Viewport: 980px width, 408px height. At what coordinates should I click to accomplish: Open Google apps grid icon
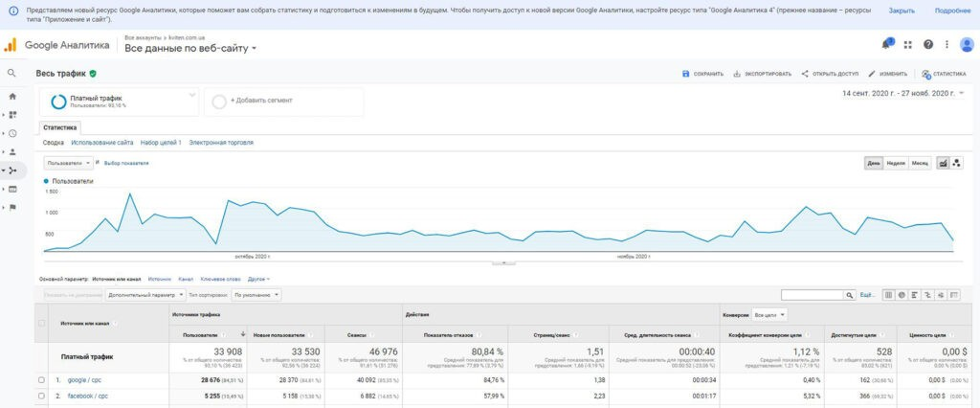pyautogui.click(x=908, y=44)
